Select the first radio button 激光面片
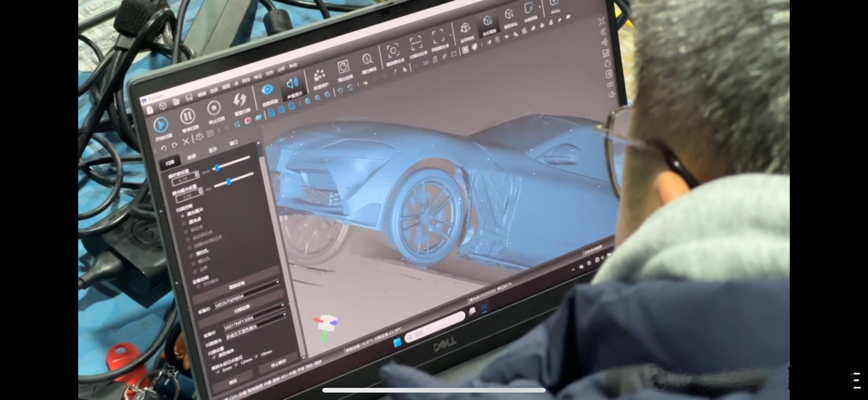This screenshot has width=868, height=400. coord(183,216)
